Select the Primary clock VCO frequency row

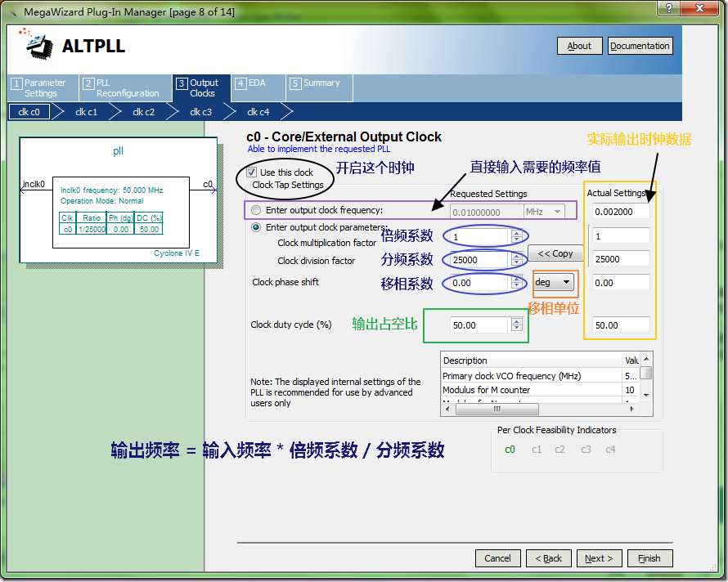[540, 375]
